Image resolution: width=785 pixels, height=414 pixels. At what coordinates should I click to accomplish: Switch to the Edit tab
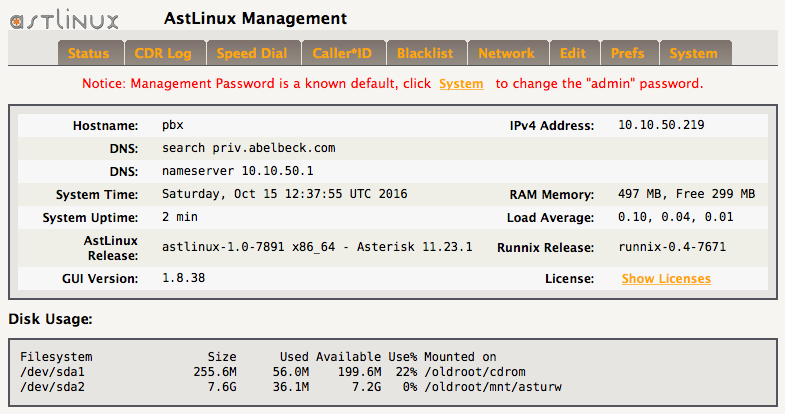click(573, 53)
